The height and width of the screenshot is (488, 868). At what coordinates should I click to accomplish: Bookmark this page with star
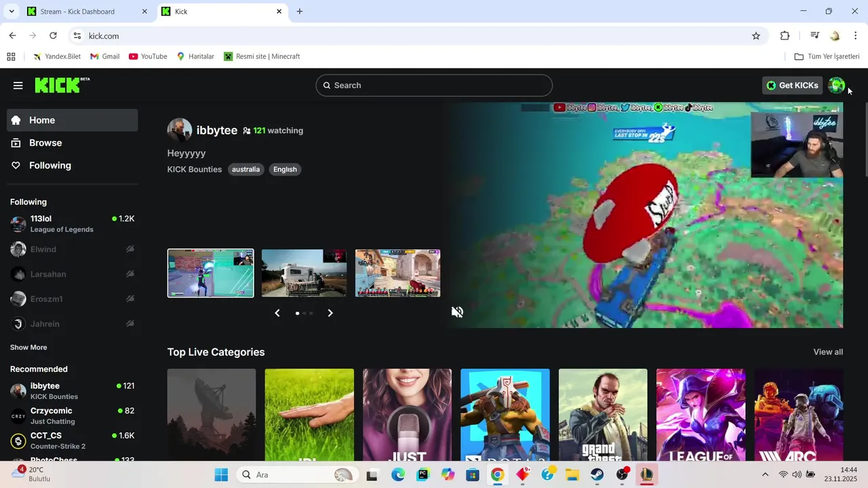756,36
